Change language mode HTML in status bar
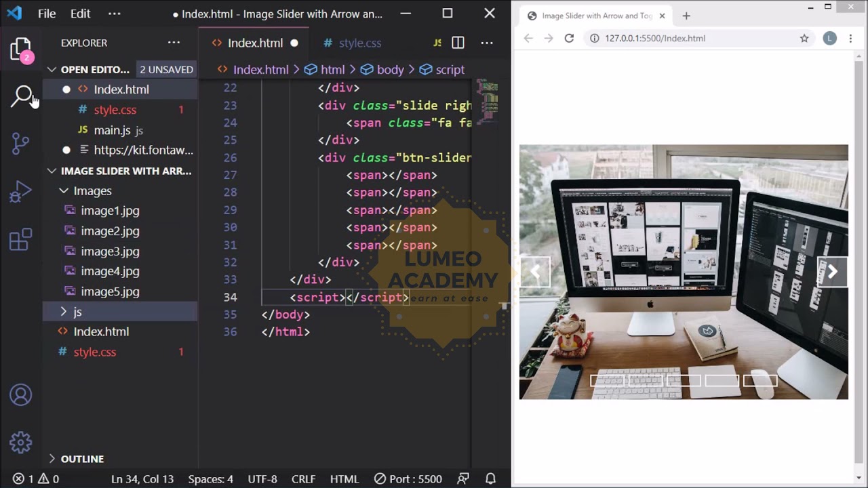 344,479
